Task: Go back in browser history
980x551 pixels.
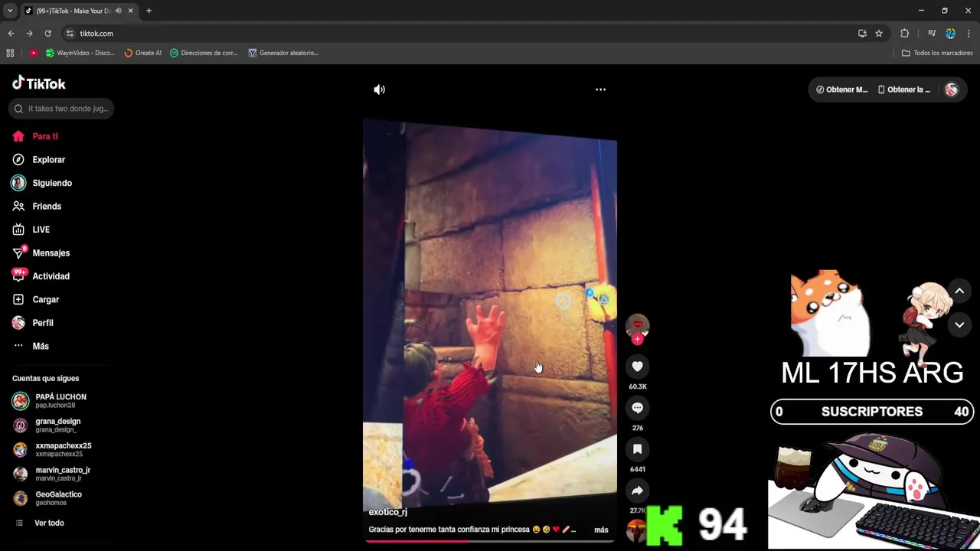Action: [11, 34]
